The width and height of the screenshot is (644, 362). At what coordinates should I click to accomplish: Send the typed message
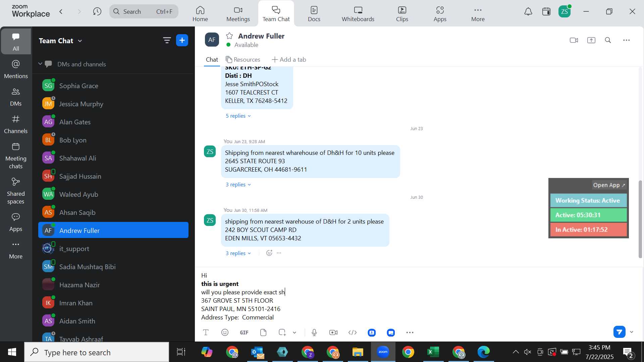619,332
